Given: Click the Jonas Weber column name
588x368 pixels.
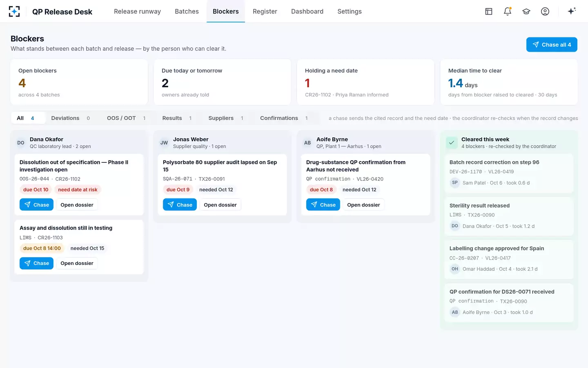Looking at the screenshot, I should 191,139.
